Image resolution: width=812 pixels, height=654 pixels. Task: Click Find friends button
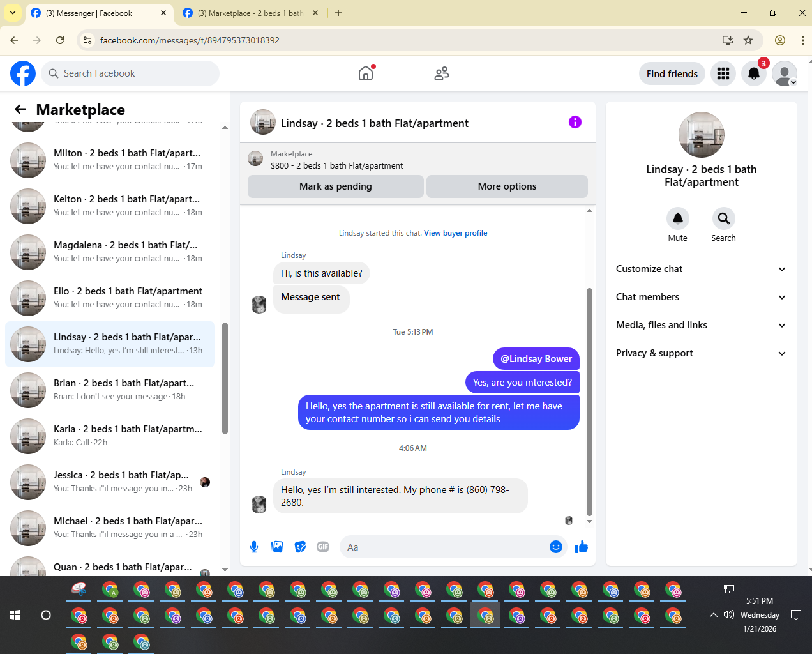coord(672,73)
